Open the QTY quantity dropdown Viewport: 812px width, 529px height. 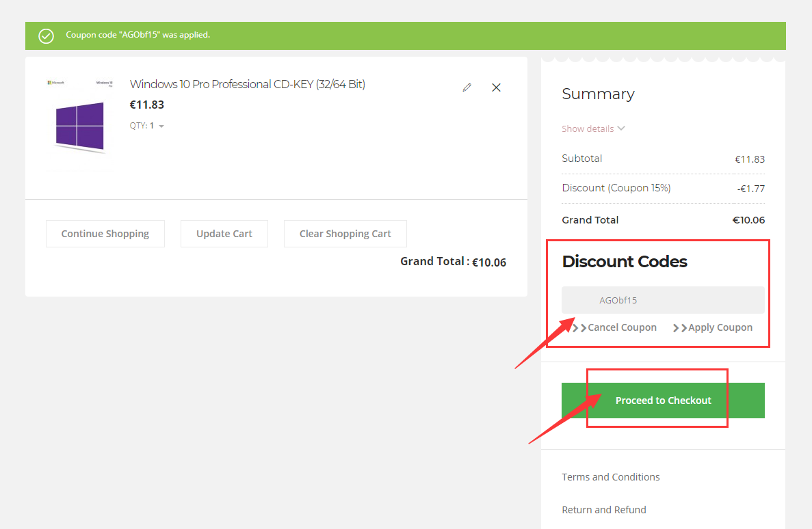(x=147, y=126)
